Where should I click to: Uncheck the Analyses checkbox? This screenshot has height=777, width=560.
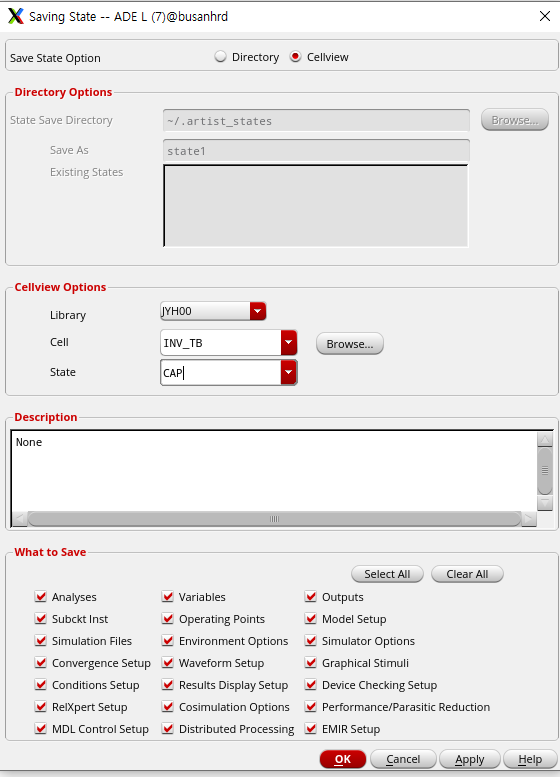point(41,597)
